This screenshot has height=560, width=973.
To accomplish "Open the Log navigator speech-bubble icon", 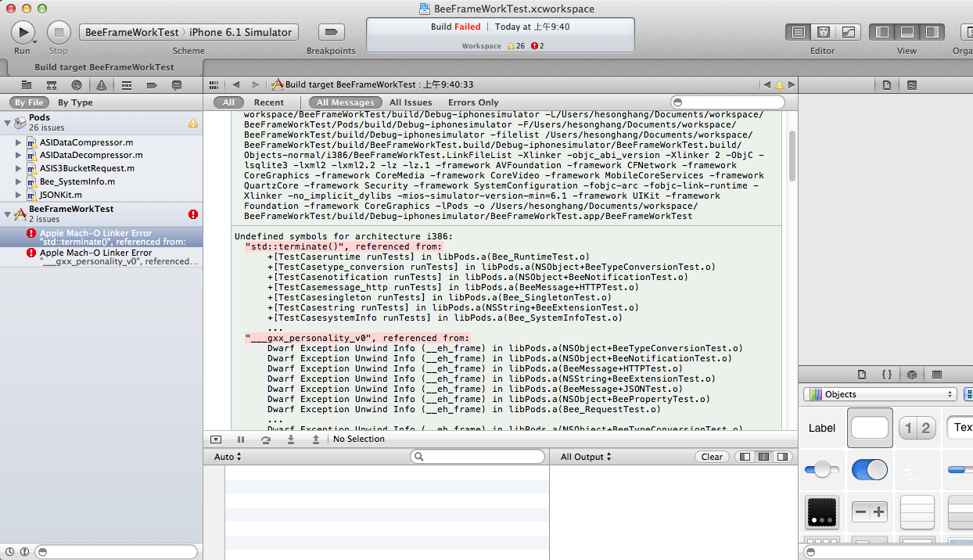I will click(x=176, y=84).
